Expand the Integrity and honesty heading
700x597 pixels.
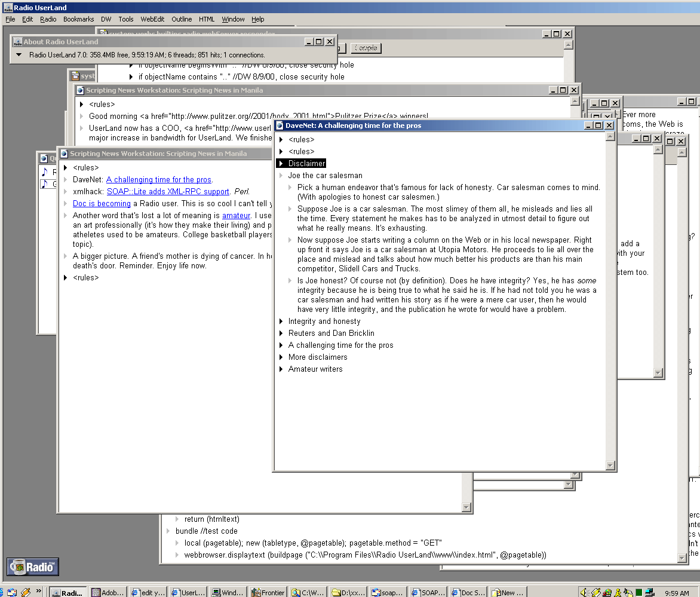point(281,322)
